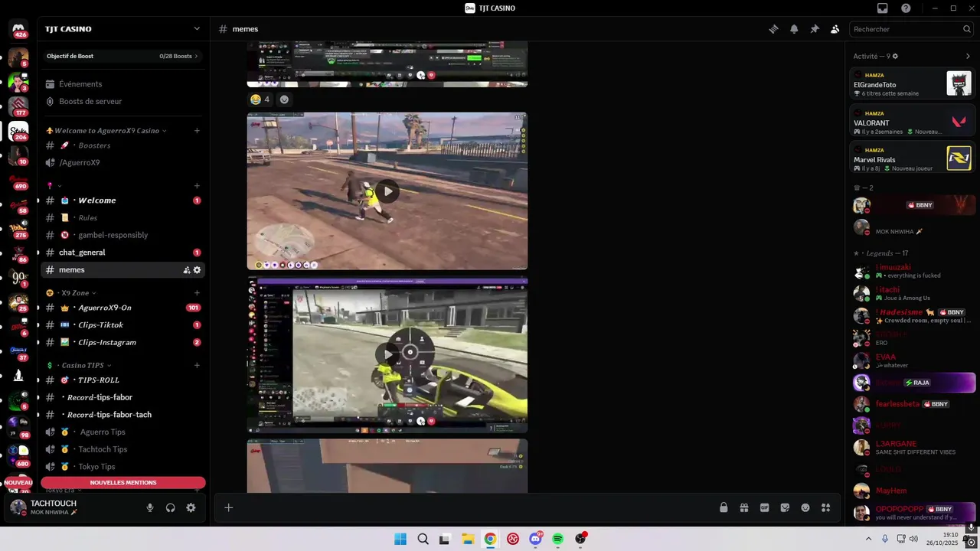This screenshot has height=551, width=980.
Task: Open notification settings bell icon
Action: tap(794, 29)
